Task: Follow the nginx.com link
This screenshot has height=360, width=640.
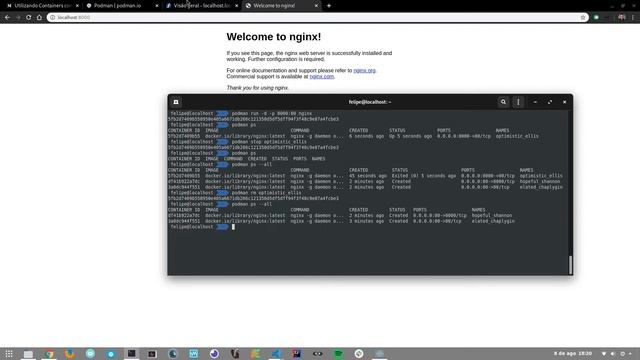Action: [322, 76]
